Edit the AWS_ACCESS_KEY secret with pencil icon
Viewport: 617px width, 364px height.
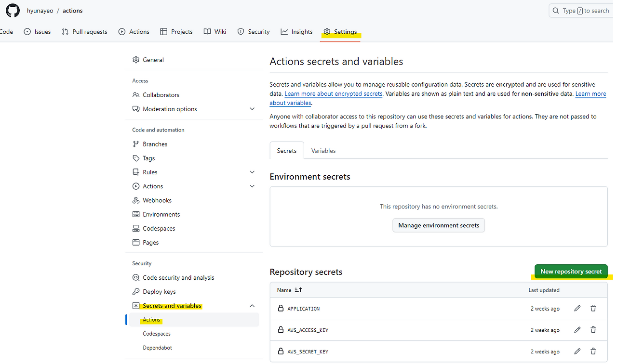577,329
